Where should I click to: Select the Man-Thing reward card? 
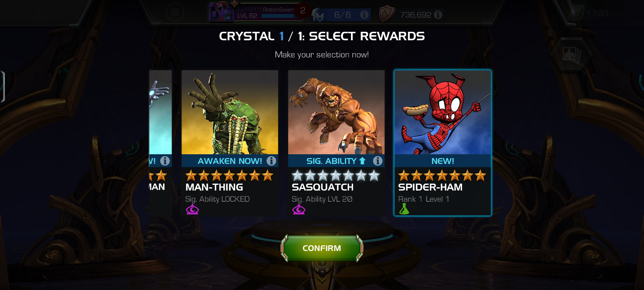(230, 143)
